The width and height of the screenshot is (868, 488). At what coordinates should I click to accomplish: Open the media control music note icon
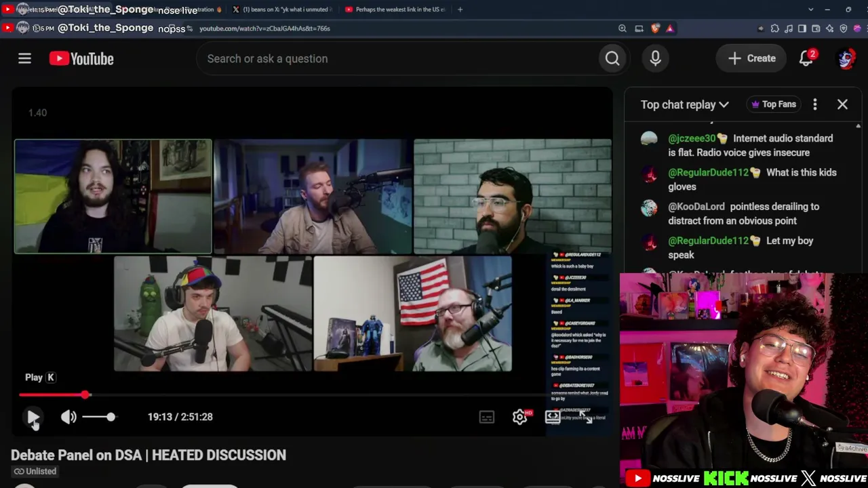click(x=789, y=28)
